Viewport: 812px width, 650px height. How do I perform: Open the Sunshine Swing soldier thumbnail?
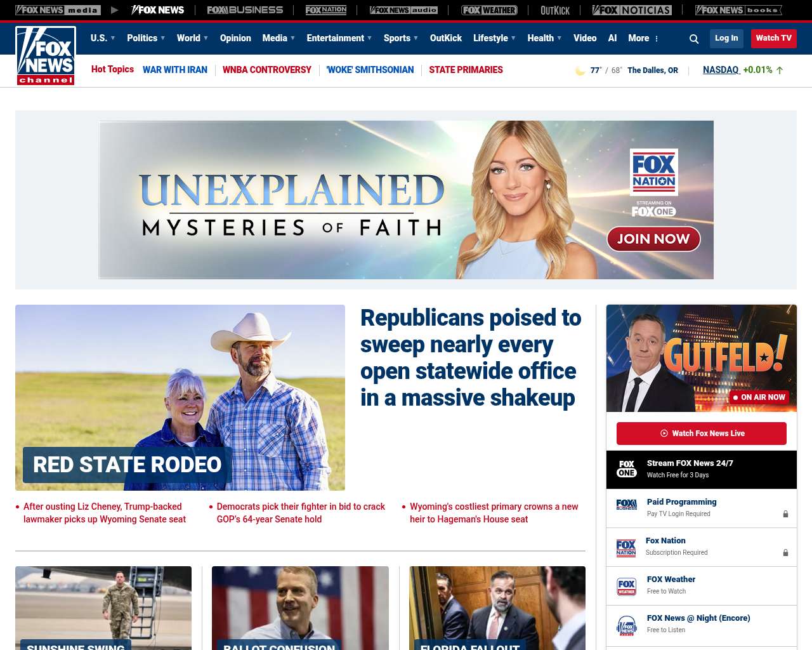(x=103, y=608)
